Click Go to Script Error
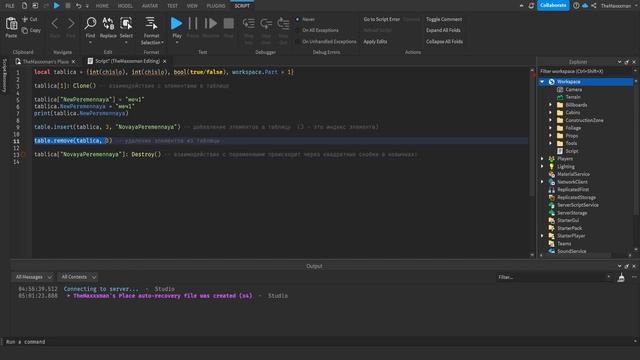The image size is (640, 360). pos(382,19)
